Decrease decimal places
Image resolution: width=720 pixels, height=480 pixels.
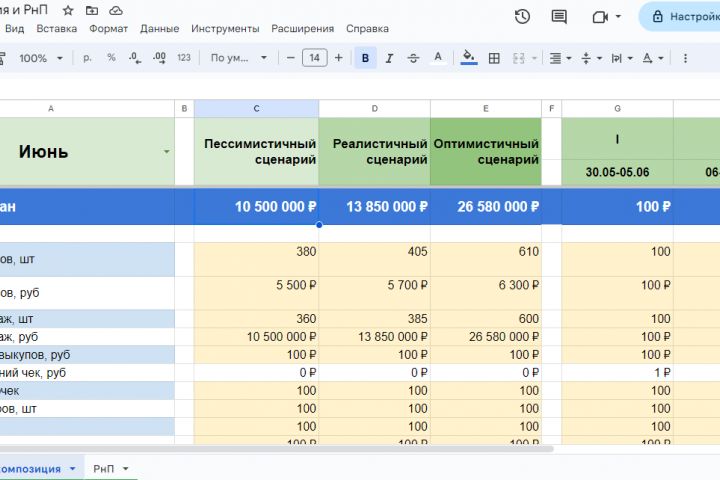[x=135, y=58]
